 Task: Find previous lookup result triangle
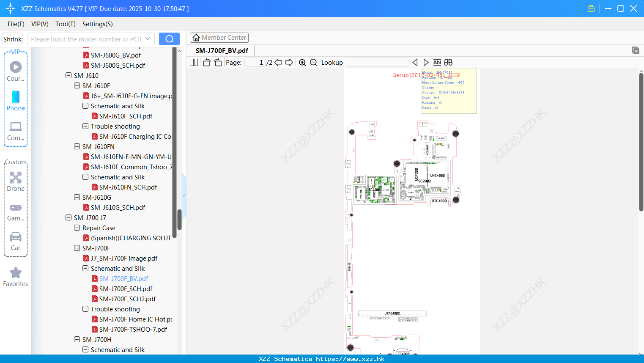415,62
